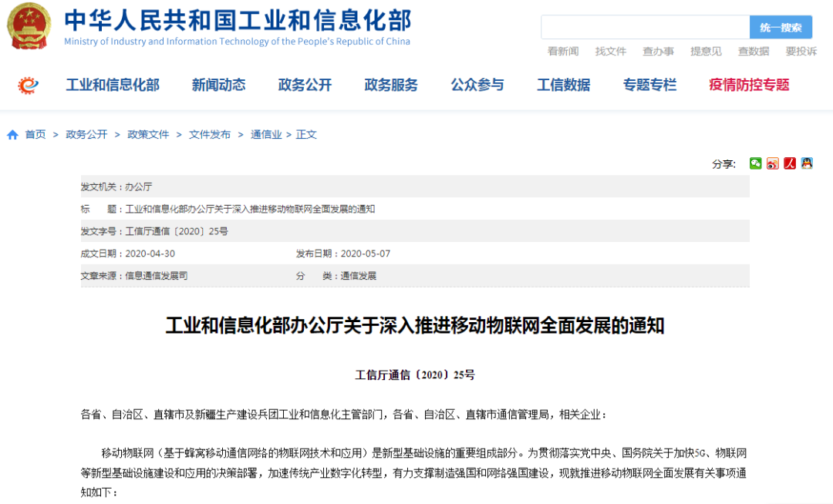
Task: Go to 政务公开 breadcrumb link
Action: pyautogui.click(x=86, y=135)
